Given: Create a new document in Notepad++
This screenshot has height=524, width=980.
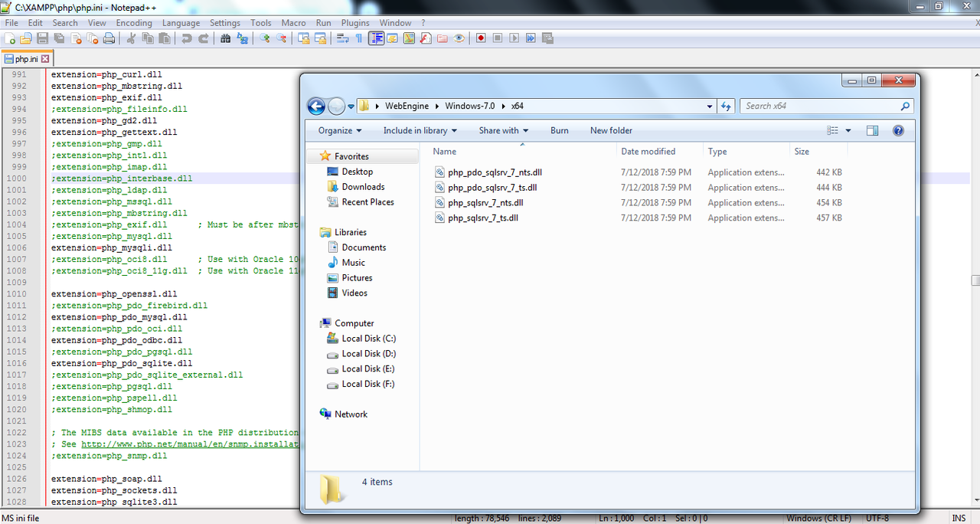Looking at the screenshot, I should 10,38.
